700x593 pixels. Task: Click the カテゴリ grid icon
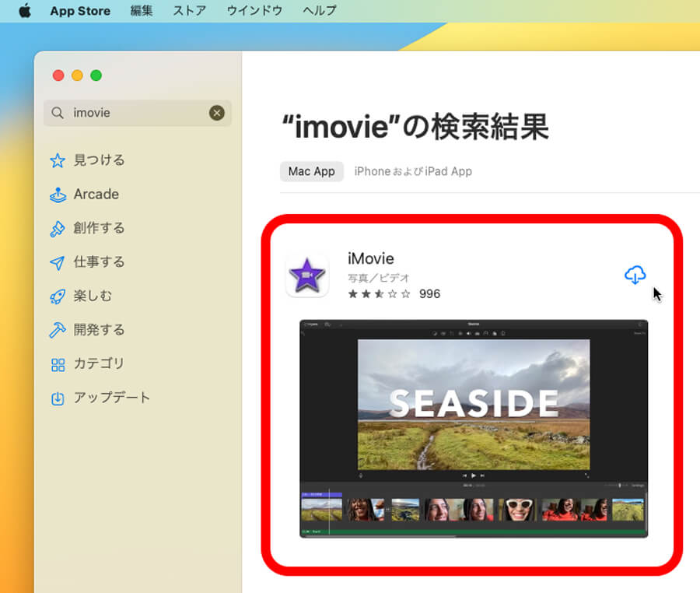58,364
